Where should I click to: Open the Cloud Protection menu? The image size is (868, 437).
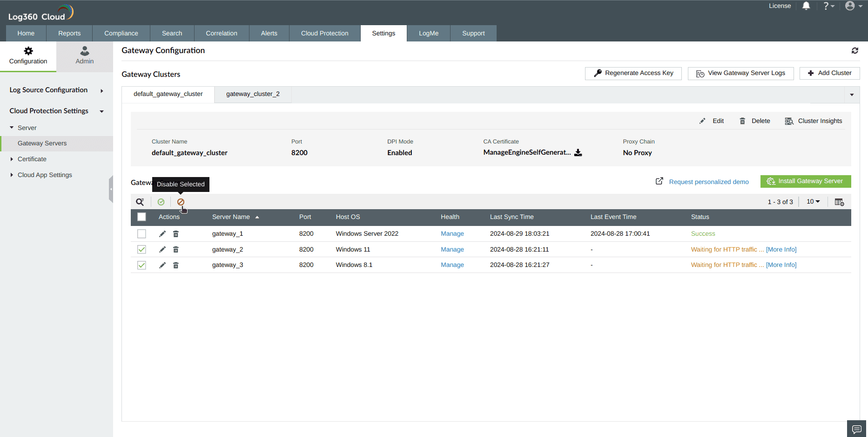tap(324, 33)
